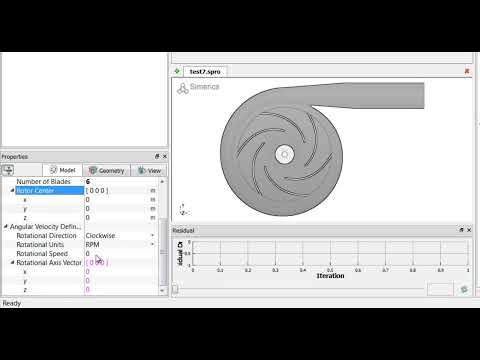Click the Ready status bar text
This screenshot has width=480, height=360.
click(x=12, y=303)
